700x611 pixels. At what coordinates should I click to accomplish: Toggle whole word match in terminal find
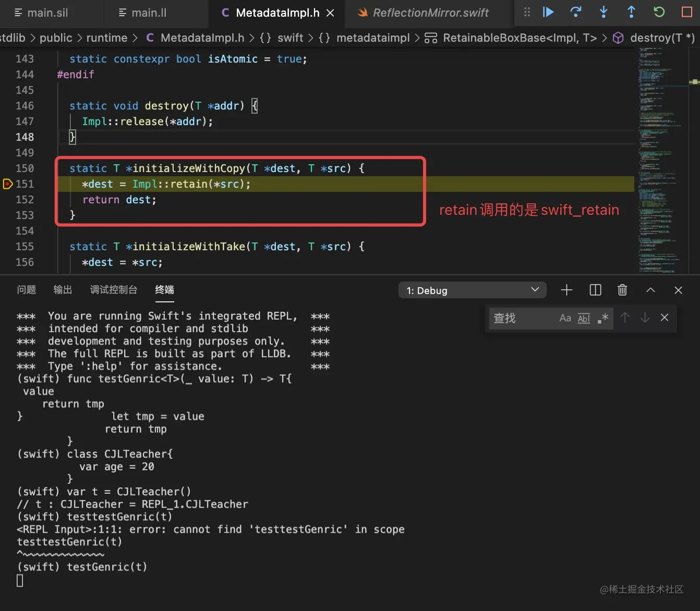584,318
